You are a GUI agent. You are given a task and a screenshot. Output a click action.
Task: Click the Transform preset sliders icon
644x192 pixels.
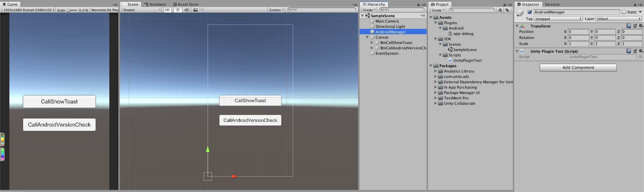(x=635, y=26)
